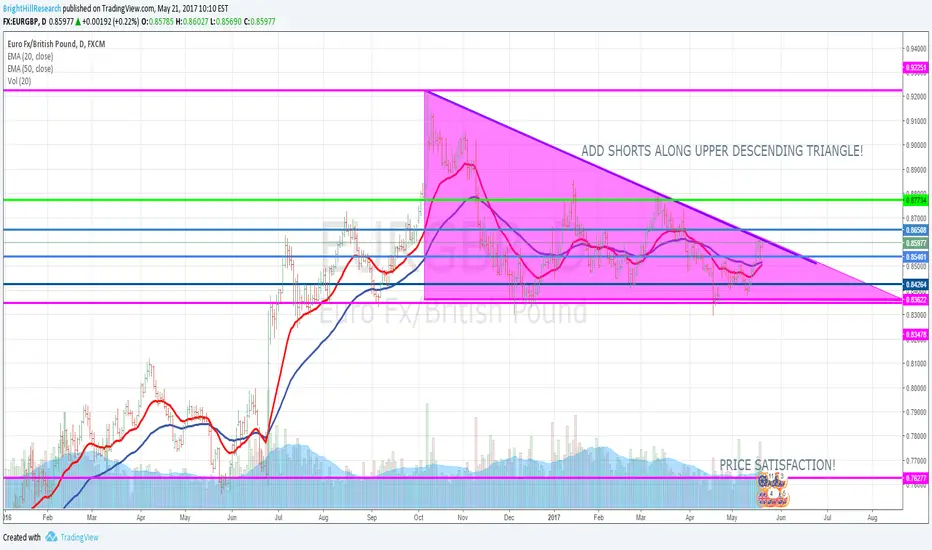Click the 0.77000 price axis tick
Viewport: 932px width, 550px height.
pyautogui.click(x=916, y=461)
